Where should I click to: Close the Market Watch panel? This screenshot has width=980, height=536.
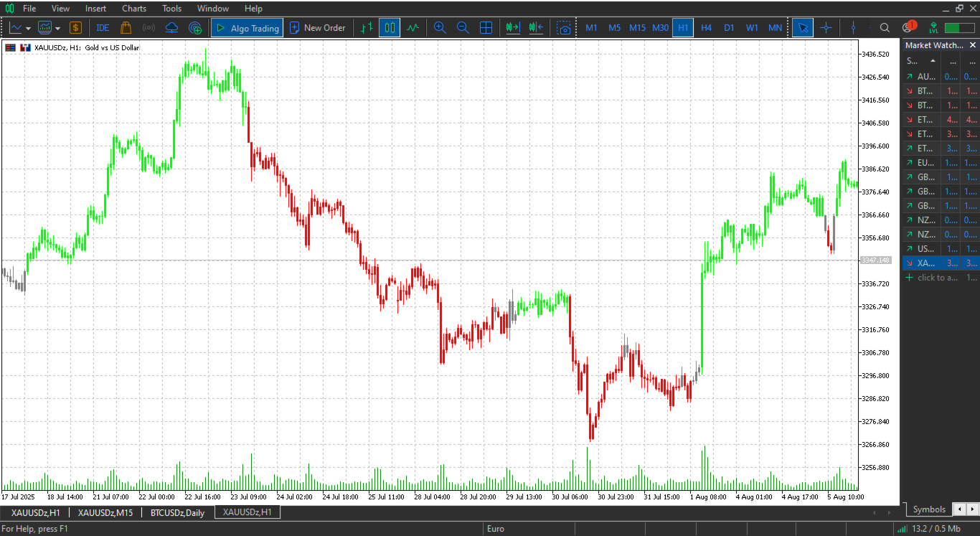pyautogui.click(x=972, y=44)
